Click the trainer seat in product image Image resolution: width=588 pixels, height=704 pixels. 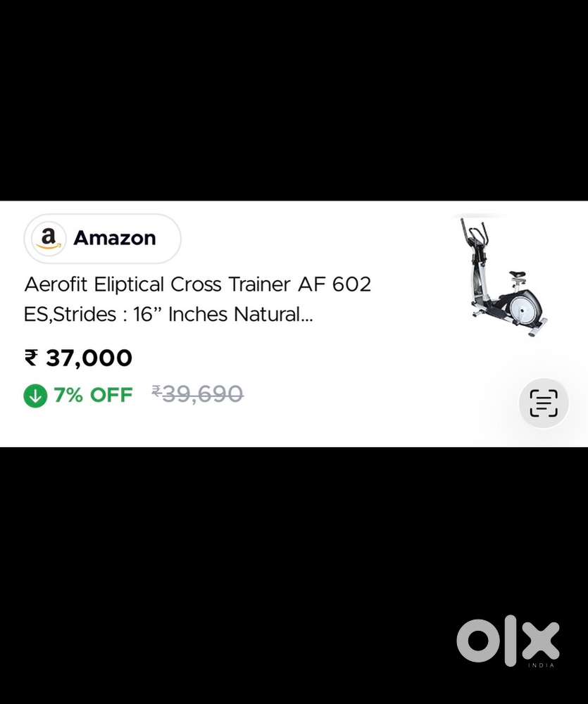[x=518, y=274]
